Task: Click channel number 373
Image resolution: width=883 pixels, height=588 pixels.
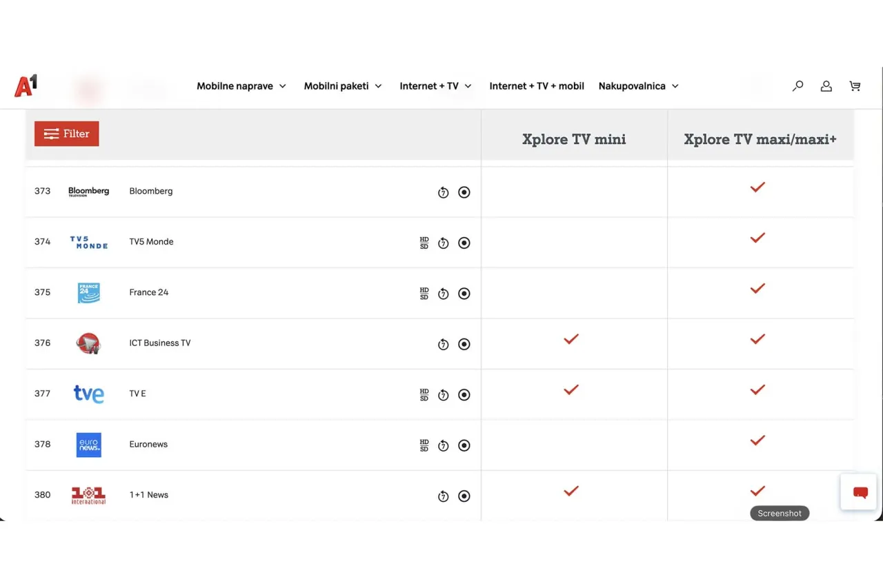Action: [x=43, y=191]
